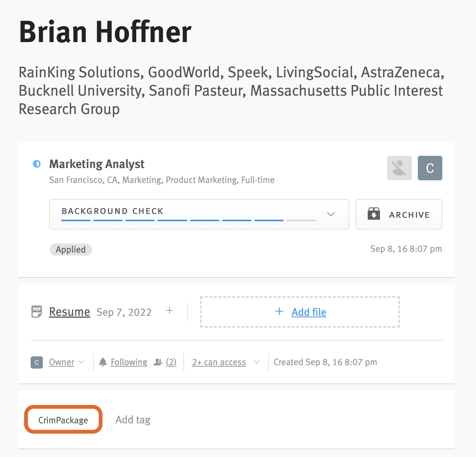Click the Created Sep 8, 16 8:07 pm text
Viewport: 476px width, 457px height.
click(325, 362)
